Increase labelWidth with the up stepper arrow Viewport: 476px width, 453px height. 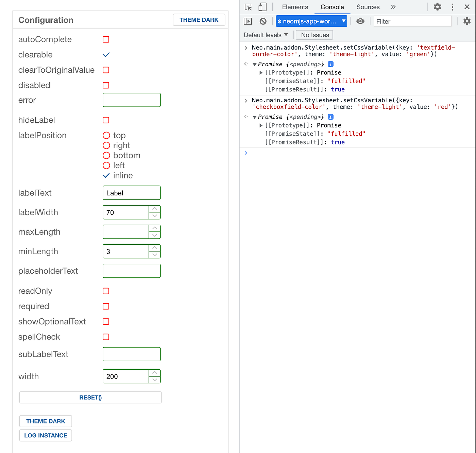[155, 209]
